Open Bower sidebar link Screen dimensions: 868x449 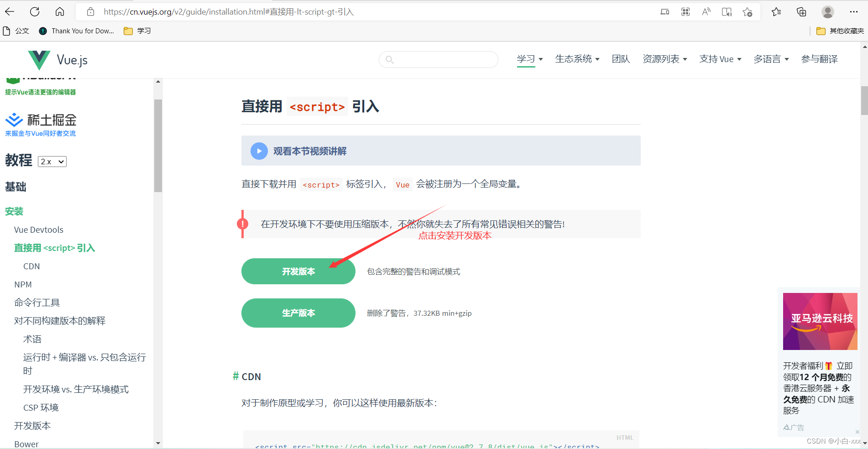[26, 444]
